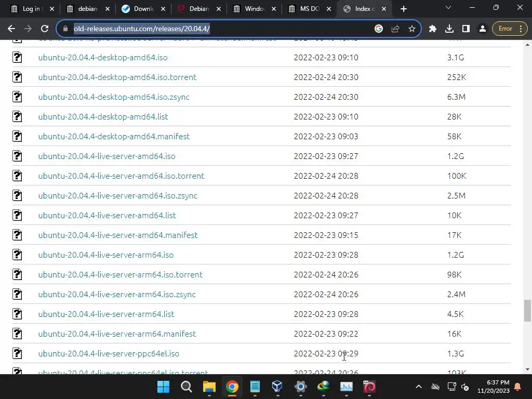Open VirtualBox from taskbar

click(277, 387)
